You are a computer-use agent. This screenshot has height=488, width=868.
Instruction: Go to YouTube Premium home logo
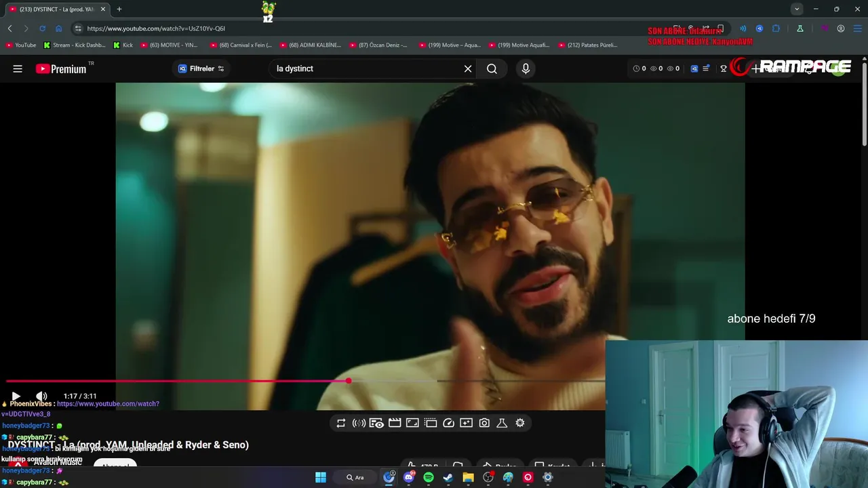coord(61,68)
